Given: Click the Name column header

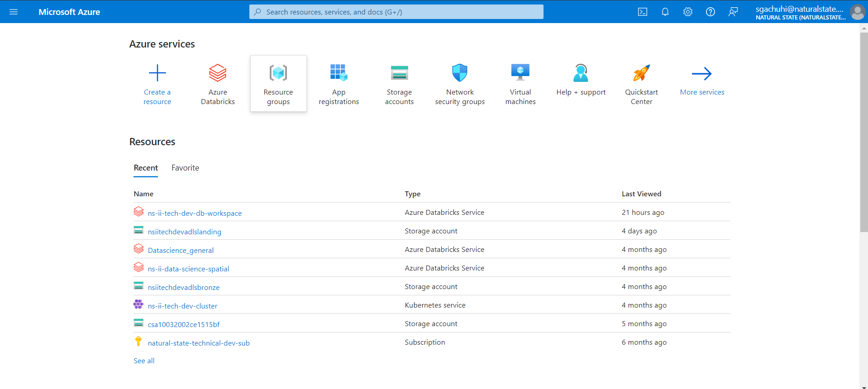Looking at the screenshot, I should [x=143, y=194].
